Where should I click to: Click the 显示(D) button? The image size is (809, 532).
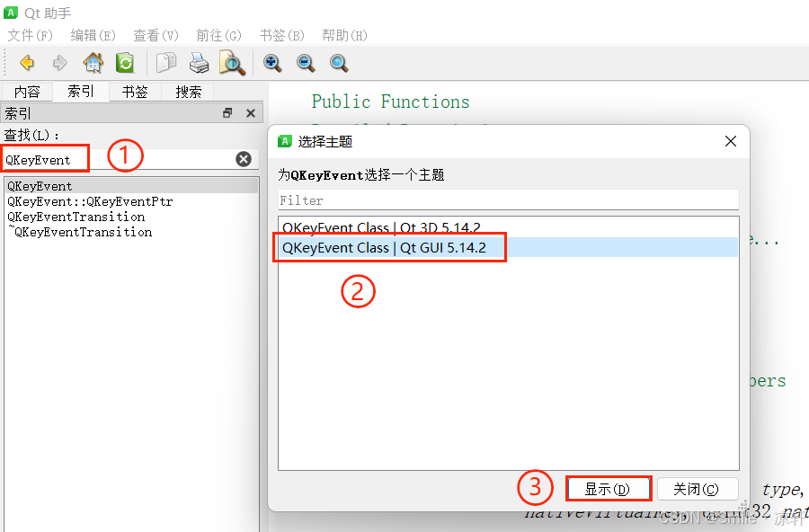(x=609, y=489)
